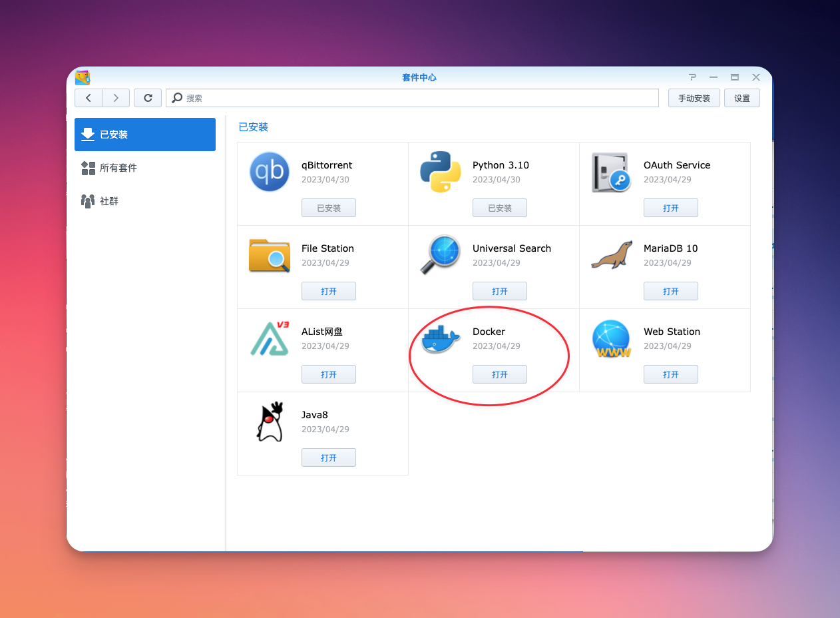This screenshot has height=618, width=840.
Task: Close the 套件中心 window
Action: tap(756, 77)
